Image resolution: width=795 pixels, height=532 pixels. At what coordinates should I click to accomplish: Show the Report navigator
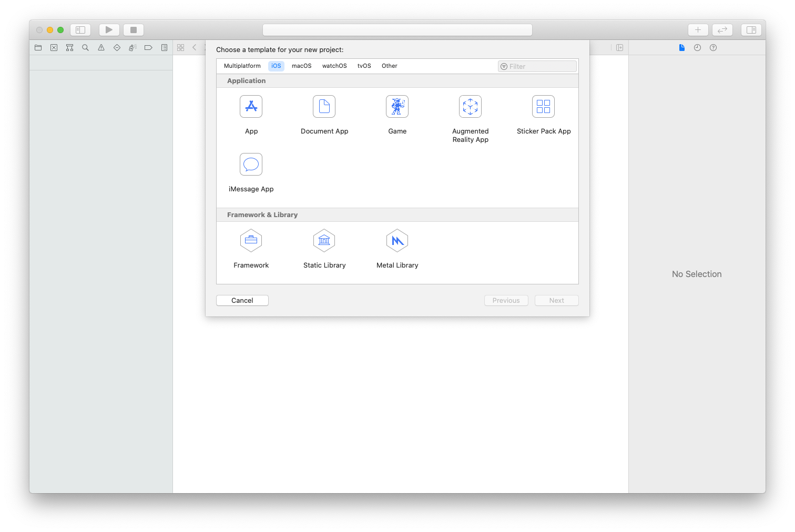click(165, 47)
